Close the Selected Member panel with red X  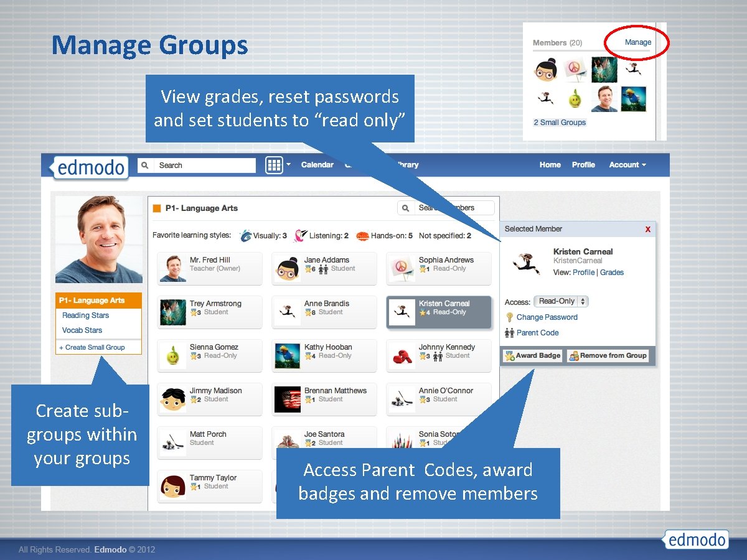(647, 230)
